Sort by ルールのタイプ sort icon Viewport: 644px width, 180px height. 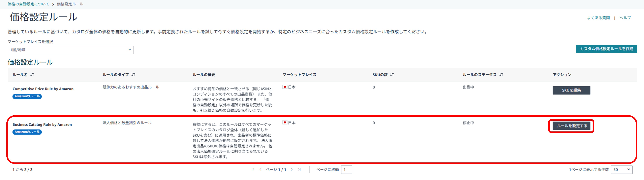[x=133, y=74]
